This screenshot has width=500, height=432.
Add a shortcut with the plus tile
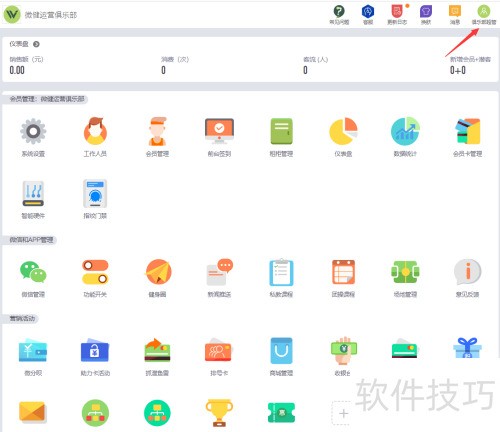coord(343,413)
